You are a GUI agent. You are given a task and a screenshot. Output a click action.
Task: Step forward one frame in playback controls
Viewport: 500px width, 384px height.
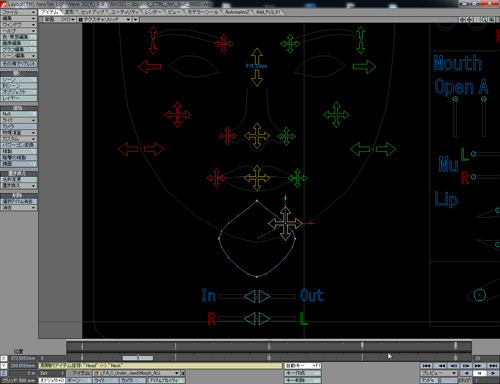click(466, 366)
